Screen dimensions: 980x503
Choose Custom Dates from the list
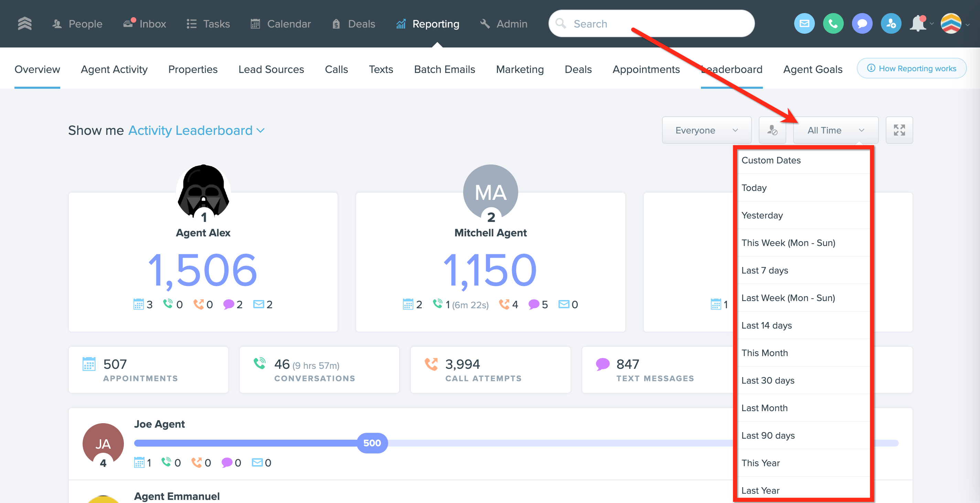point(771,160)
